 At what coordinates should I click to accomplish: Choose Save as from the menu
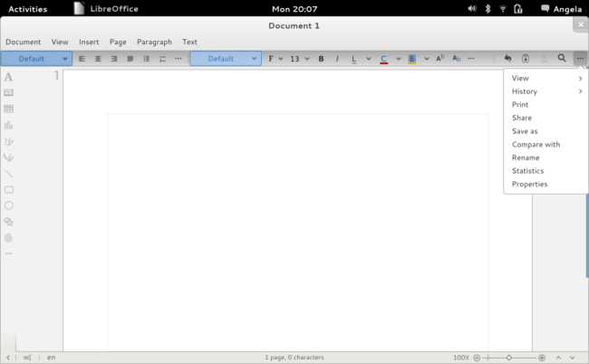pos(525,131)
